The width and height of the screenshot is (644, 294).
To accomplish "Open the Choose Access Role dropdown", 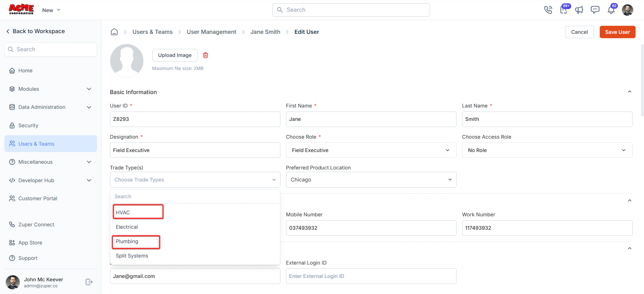I will click(547, 150).
